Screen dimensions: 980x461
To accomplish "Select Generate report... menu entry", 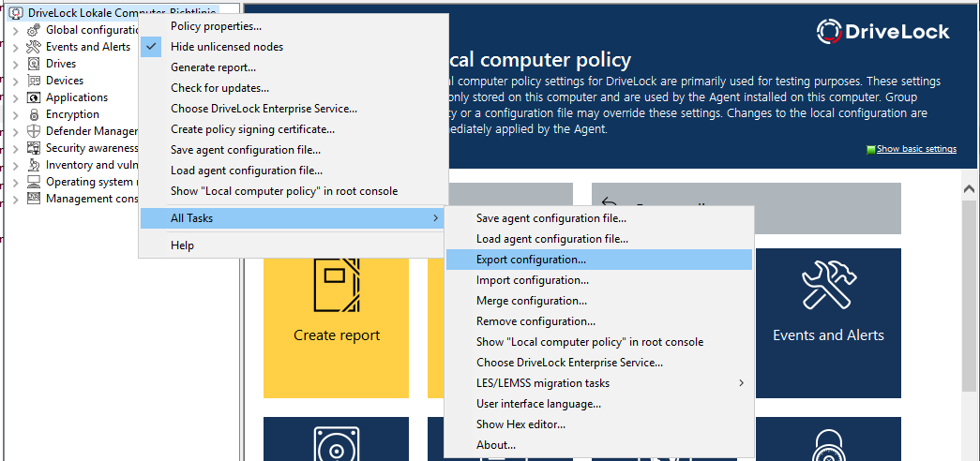I will tap(292, 67).
